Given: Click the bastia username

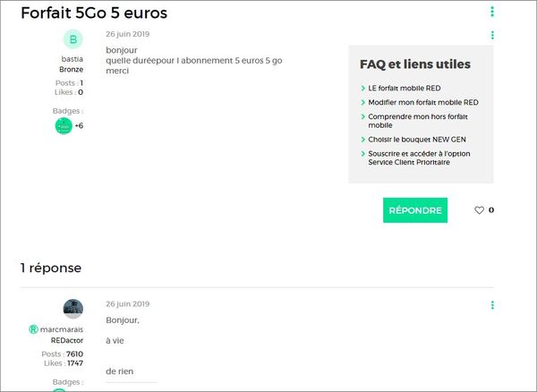Looking at the screenshot, I should click(72, 59).
